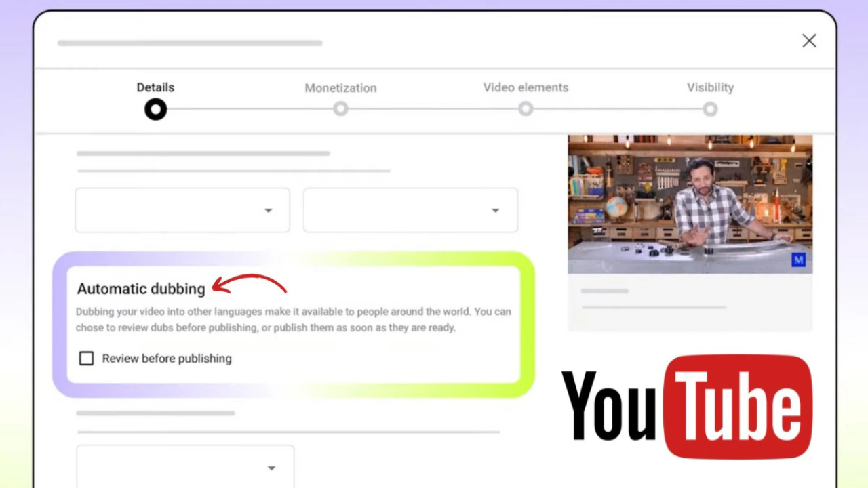Click the "Review before publishing" label text
Viewport: 868px width, 488px height.
coord(167,359)
